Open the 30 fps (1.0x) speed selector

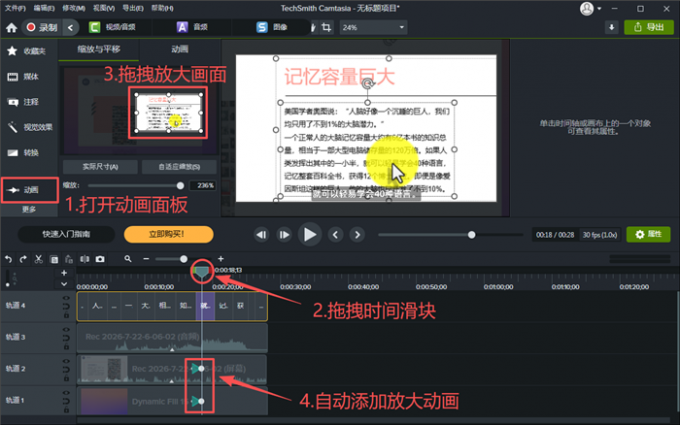[600, 235]
